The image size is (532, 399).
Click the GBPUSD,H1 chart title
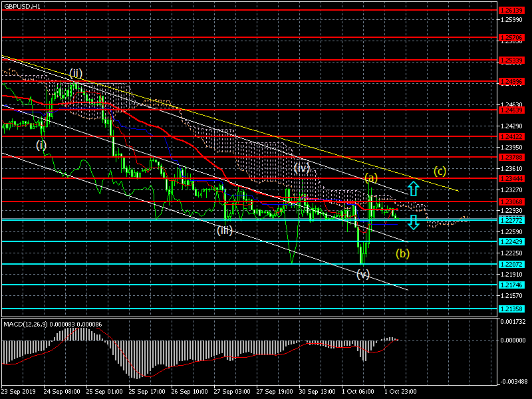click(22, 7)
